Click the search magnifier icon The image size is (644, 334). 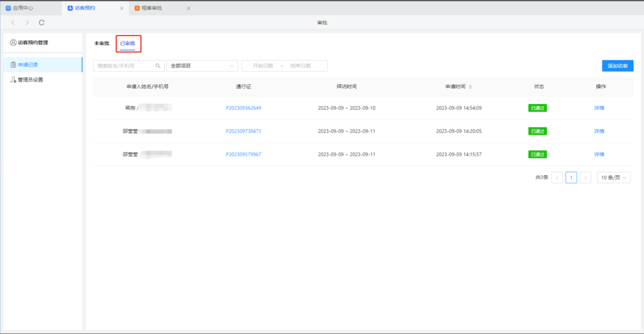click(158, 66)
